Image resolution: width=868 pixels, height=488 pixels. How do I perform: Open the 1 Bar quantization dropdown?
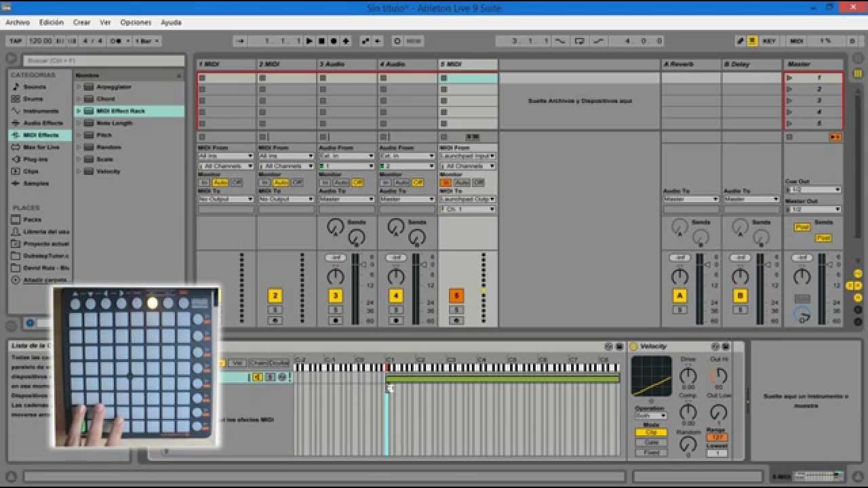point(146,41)
